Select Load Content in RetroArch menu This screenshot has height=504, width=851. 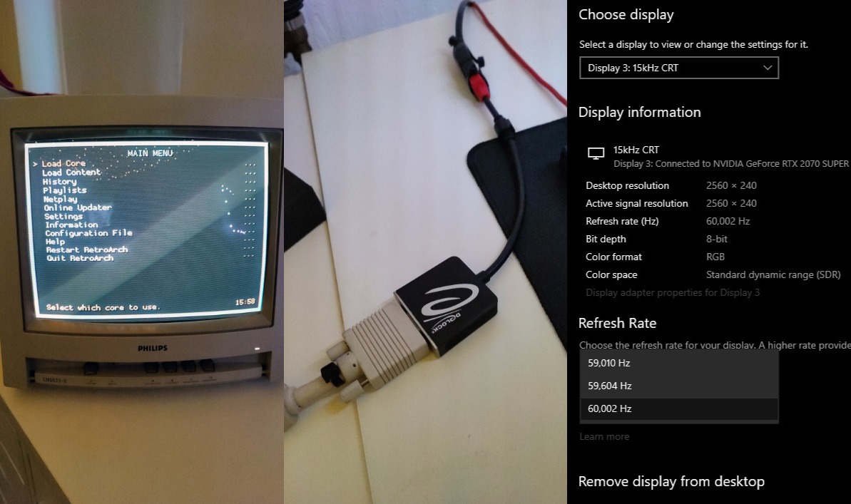point(71,173)
